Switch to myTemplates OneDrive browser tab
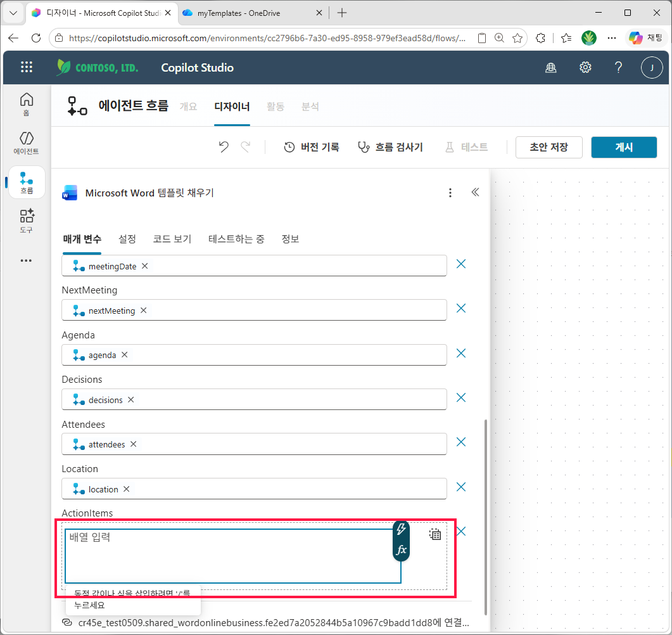 [x=252, y=13]
